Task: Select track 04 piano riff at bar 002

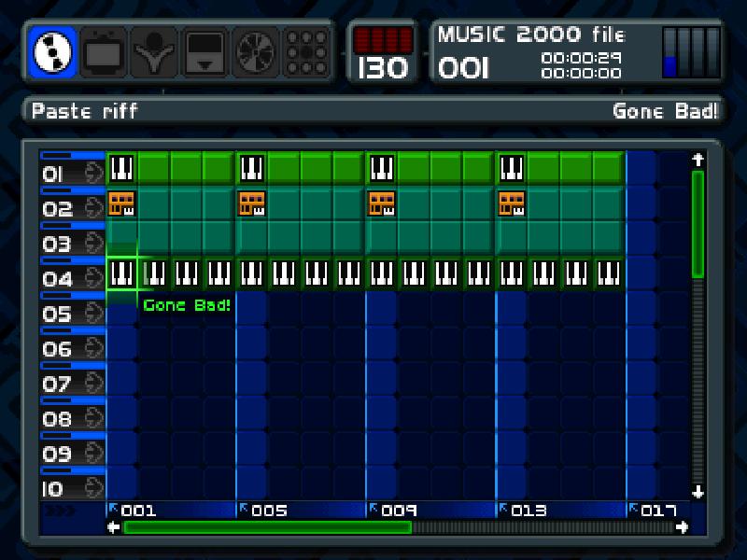Action: (154, 273)
